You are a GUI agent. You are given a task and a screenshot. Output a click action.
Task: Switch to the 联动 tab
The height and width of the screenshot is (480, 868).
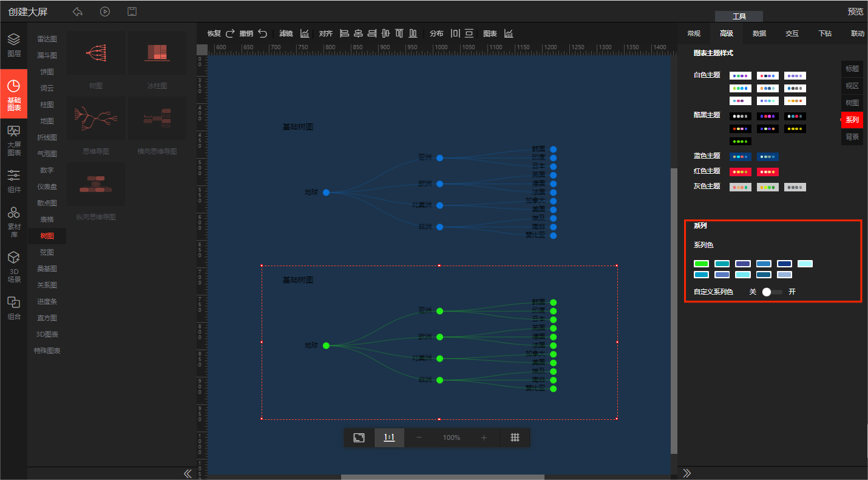coord(857,33)
